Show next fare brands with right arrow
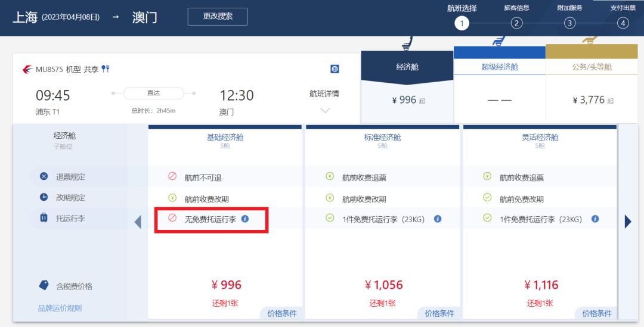644x327 pixels. click(x=627, y=222)
